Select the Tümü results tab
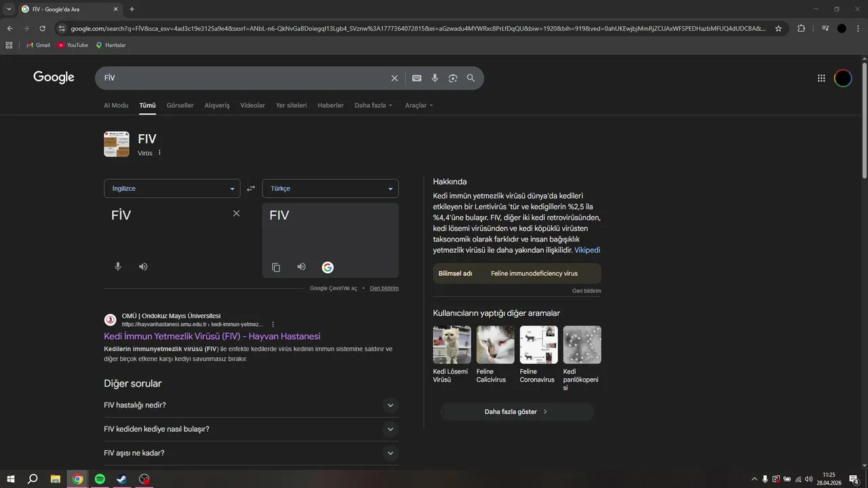 coord(147,106)
